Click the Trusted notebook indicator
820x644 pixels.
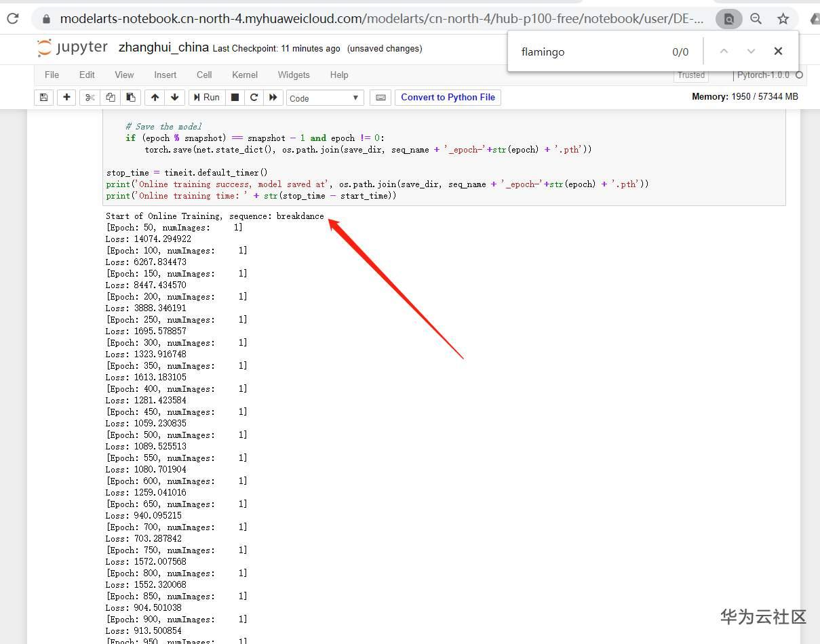point(691,75)
